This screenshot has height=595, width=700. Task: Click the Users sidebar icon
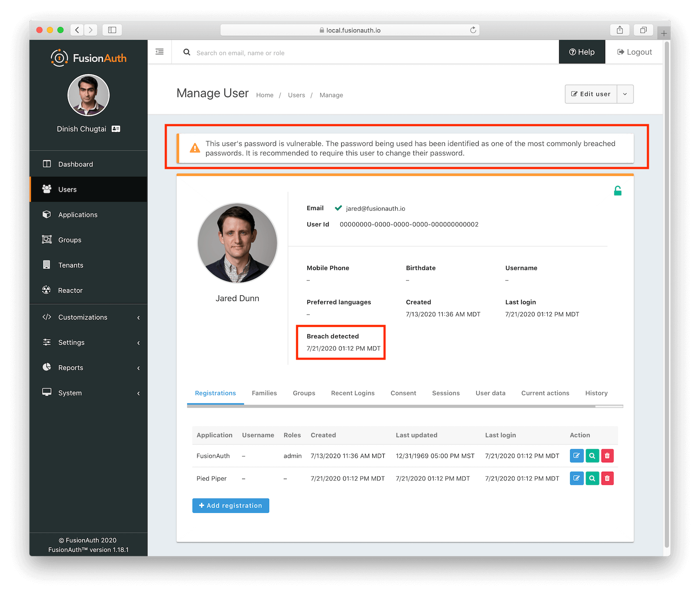47,189
